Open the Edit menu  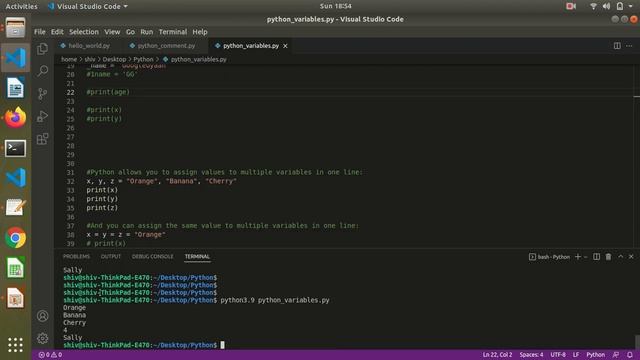pos(57,32)
